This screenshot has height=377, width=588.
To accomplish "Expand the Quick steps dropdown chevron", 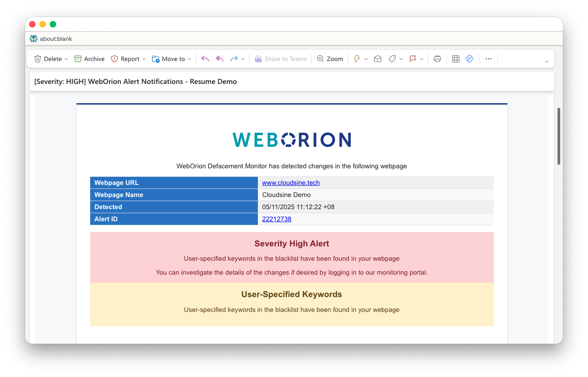I will 366,59.
